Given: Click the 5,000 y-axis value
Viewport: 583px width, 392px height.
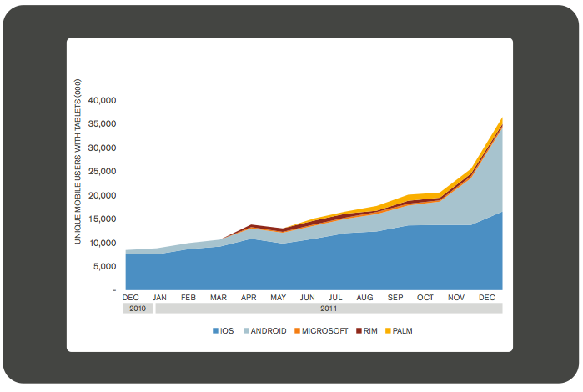Looking at the screenshot, I should 104,267.
